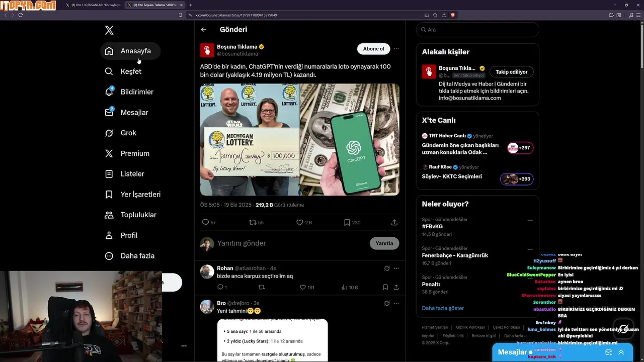Screen dimensions: 644x362
Task: Click Brave shields icon in address bar
Action: tap(453, 15)
